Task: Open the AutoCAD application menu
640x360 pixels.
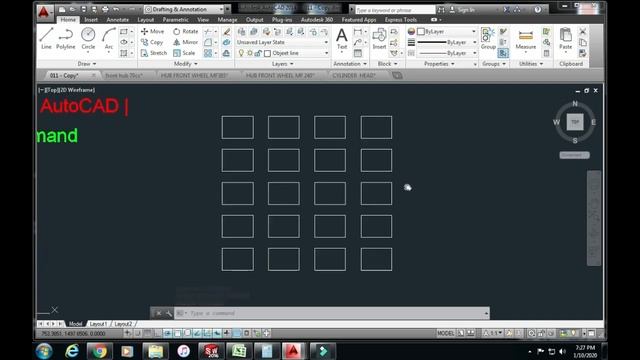Action: tap(44, 12)
